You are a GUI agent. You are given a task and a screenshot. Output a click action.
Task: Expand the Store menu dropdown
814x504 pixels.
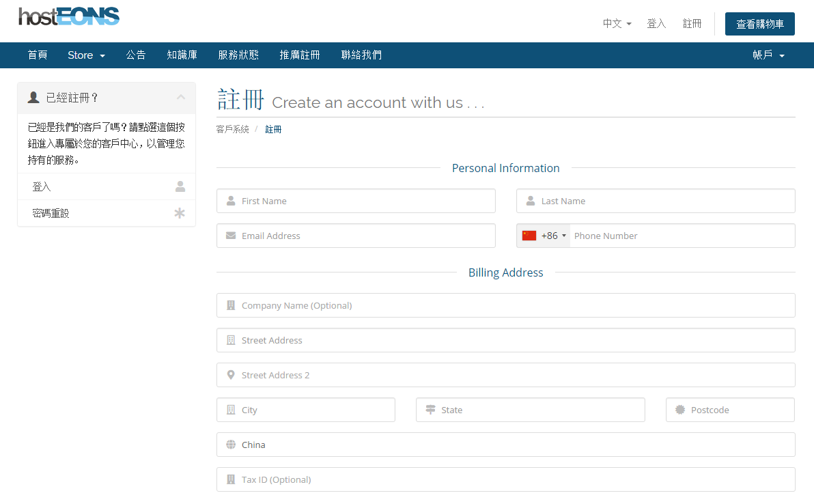tap(86, 55)
